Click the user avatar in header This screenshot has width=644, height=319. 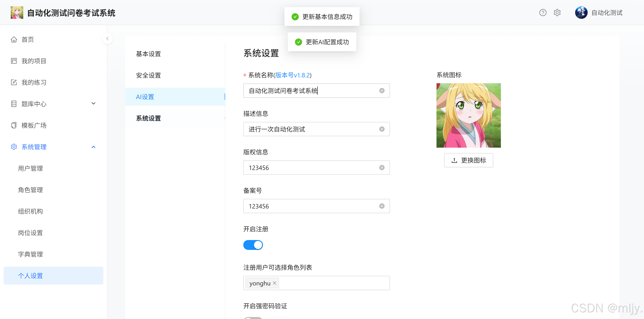point(581,13)
